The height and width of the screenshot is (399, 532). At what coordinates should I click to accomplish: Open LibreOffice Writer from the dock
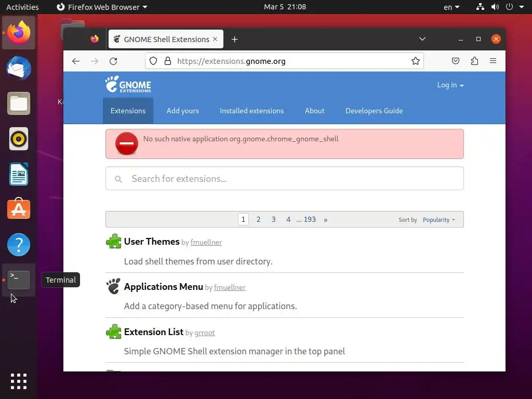coord(19,174)
